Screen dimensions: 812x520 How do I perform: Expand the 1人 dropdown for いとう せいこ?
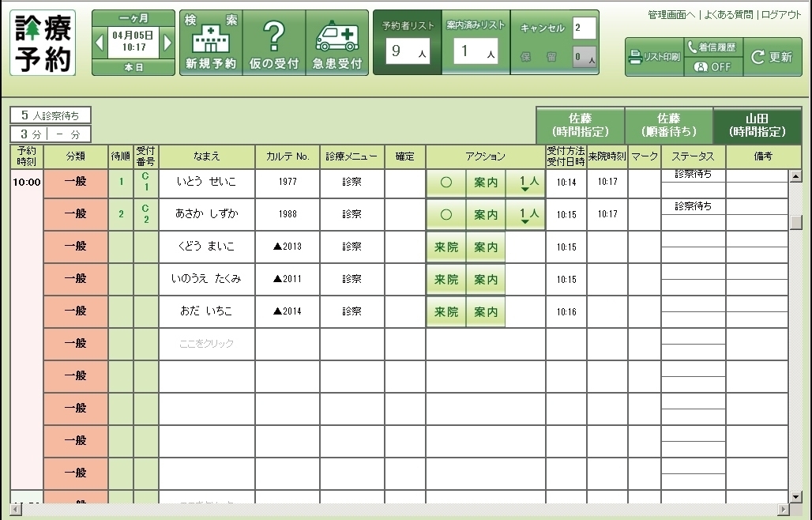(525, 183)
